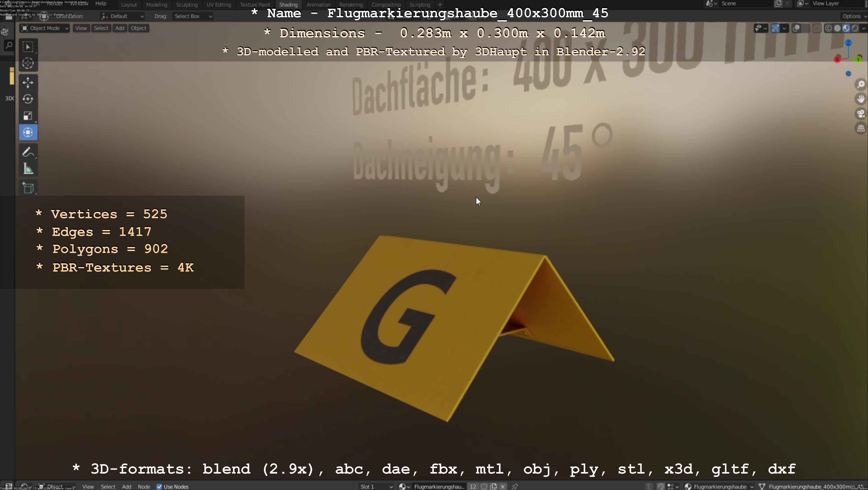Toggle viewport gizmos display button
This screenshot has height=490, width=868.
[775, 28]
